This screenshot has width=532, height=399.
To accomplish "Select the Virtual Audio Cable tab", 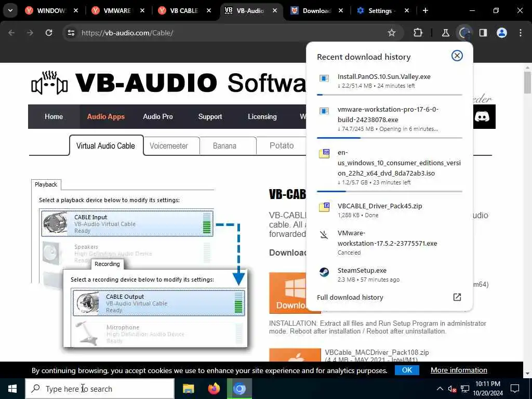I will [x=105, y=146].
